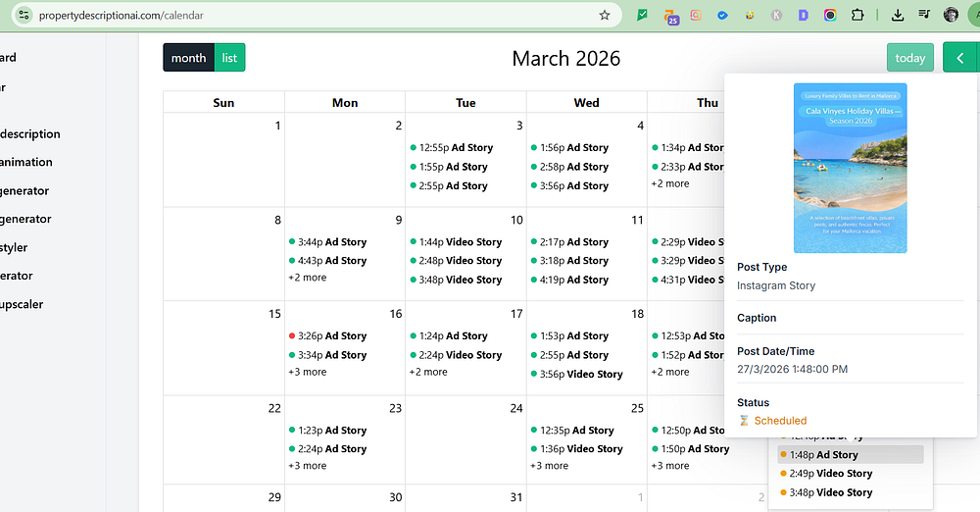This screenshot has height=512, width=980.
Task: Click the Instagram Story post type text
Action: coord(775,285)
